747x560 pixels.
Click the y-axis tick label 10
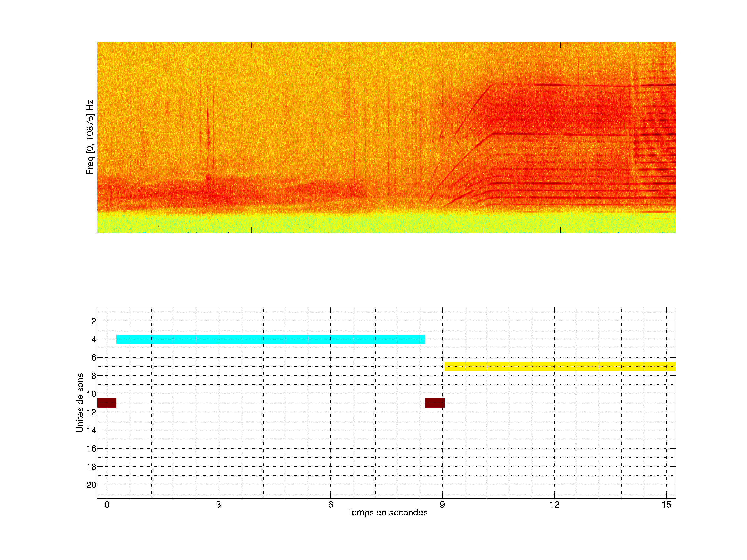tap(92, 394)
